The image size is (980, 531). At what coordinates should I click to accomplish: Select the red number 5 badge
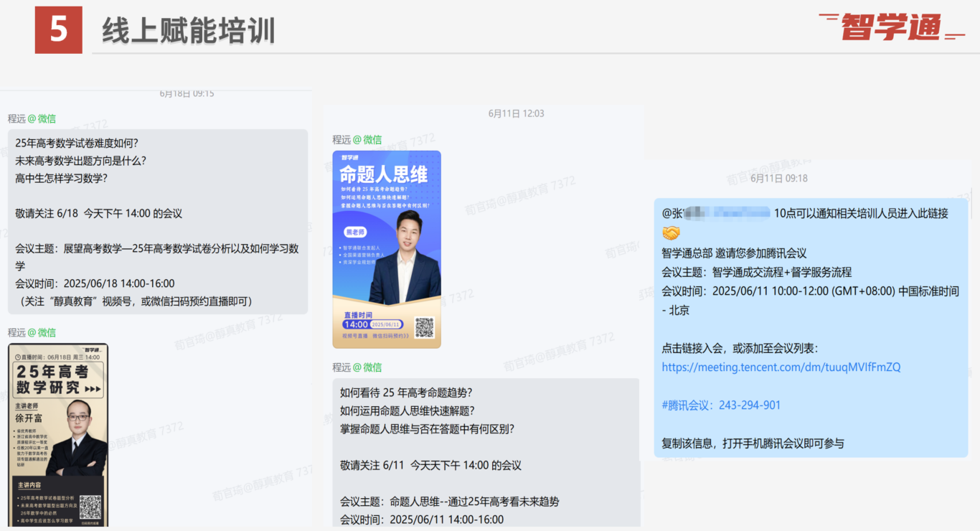click(x=58, y=30)
